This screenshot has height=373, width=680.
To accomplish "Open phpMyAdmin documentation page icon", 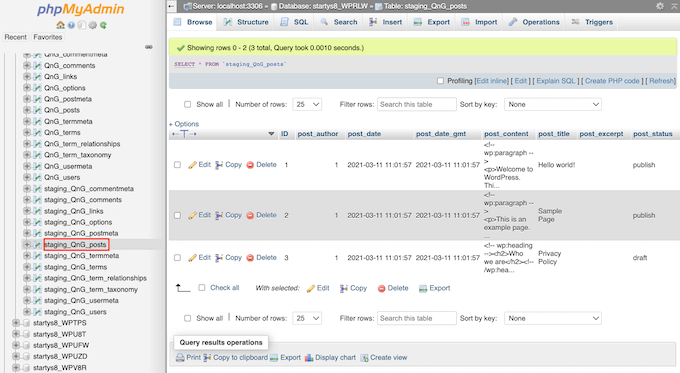I will click(82, 25).
